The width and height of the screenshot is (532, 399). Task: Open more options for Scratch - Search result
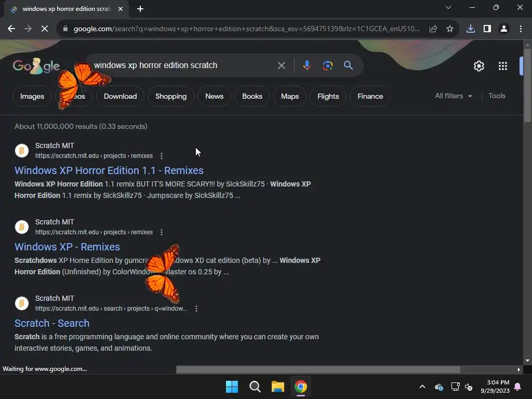(196, 309)
